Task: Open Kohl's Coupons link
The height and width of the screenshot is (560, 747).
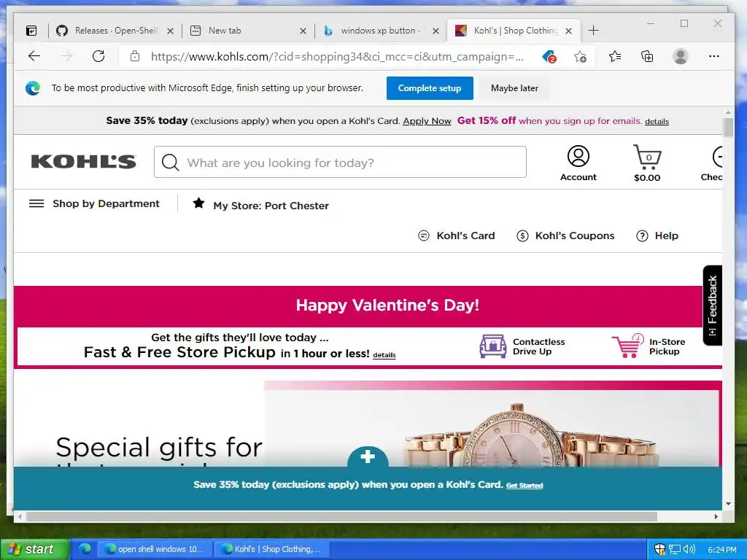Action: 565,236
